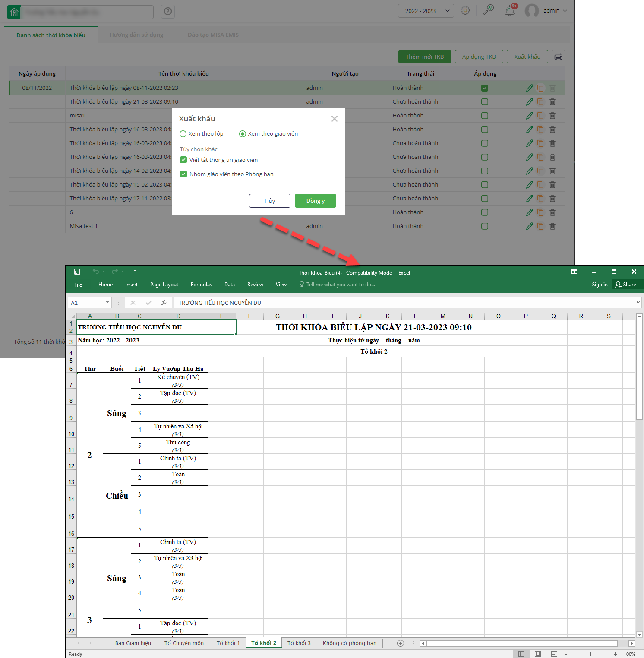
Task: Open Excel's Ribbon Display Options icon
Action: [x=574, y=272]
